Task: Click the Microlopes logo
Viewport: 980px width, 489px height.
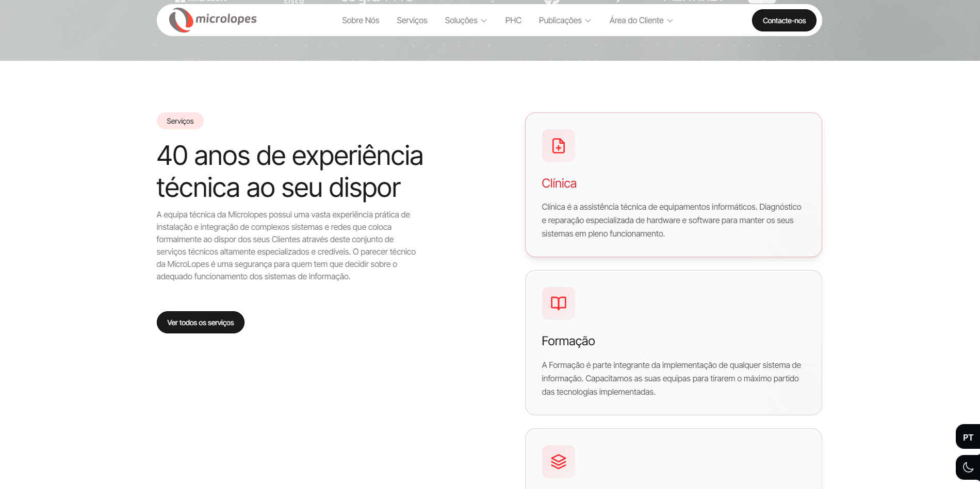Action: [213, 20]
